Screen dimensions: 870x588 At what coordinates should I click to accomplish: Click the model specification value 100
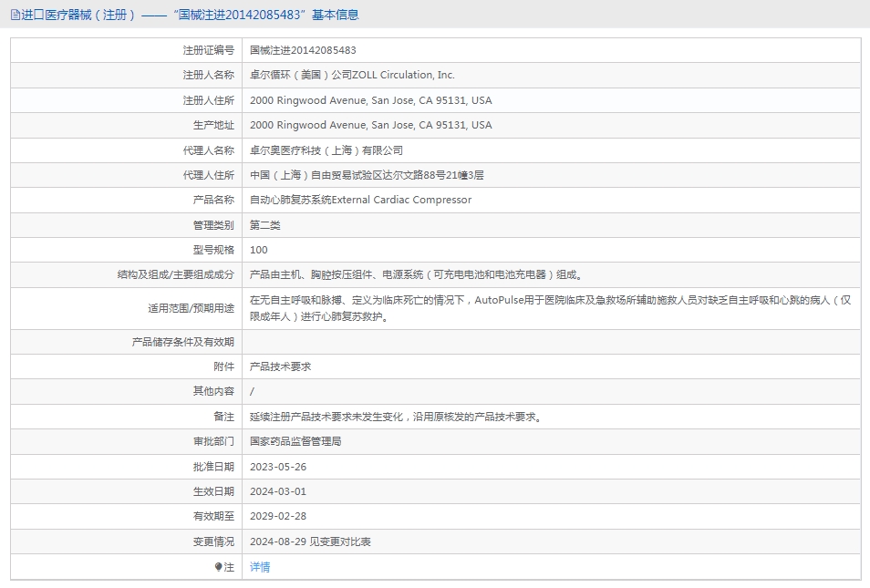259,250
